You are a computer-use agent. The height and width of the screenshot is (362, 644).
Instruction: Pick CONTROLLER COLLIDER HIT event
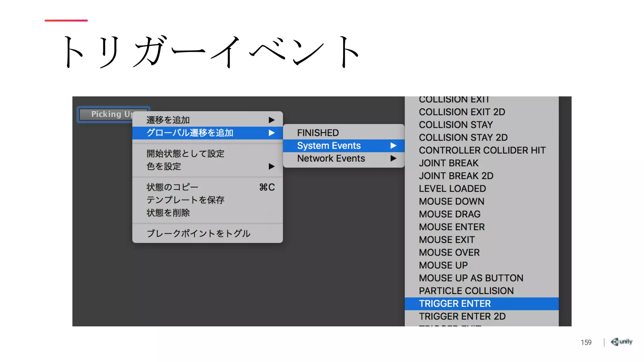482,151
